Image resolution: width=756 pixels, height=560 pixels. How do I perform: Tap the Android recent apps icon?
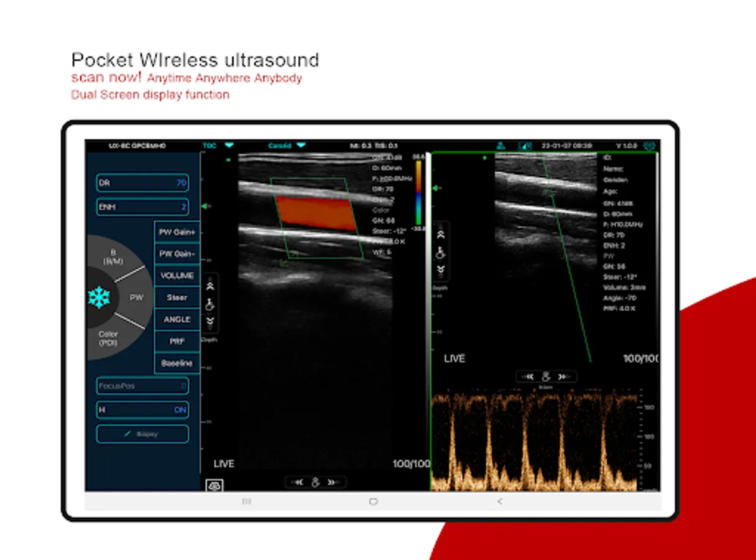pos(247,502)
